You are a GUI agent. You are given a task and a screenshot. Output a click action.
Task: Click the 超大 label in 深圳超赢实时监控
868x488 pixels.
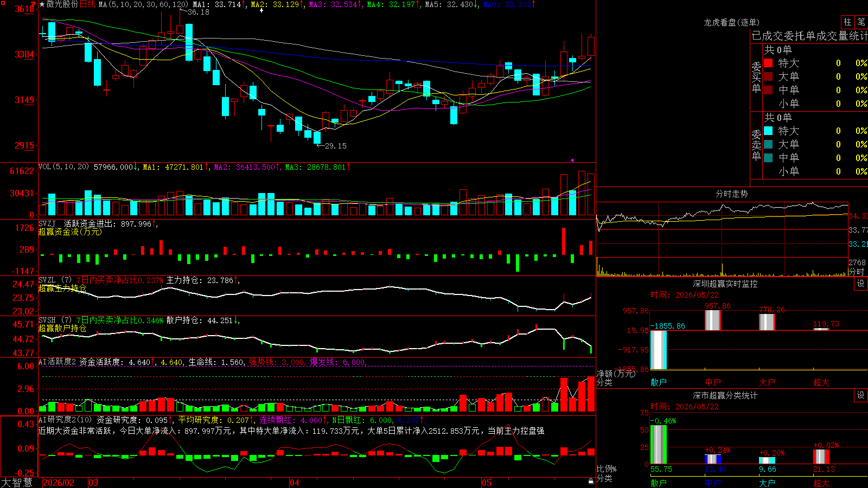[821, 382]
